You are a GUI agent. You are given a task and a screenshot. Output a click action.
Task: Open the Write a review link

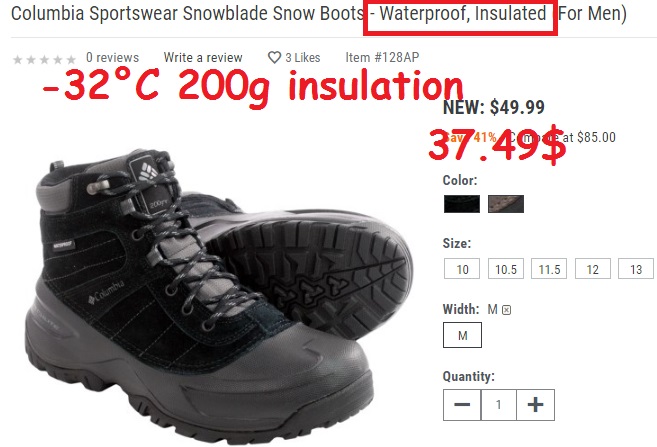pos(203,57)
